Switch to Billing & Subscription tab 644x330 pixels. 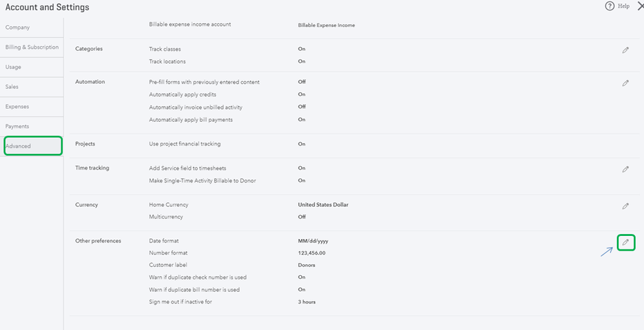32,47
